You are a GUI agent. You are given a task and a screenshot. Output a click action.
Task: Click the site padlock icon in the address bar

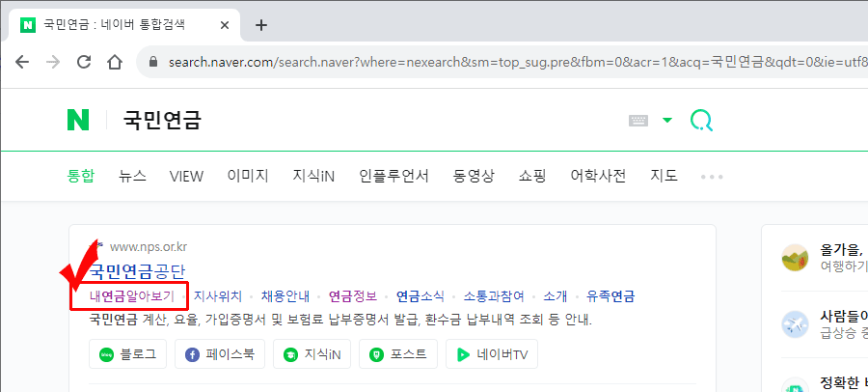click(154, 62)
